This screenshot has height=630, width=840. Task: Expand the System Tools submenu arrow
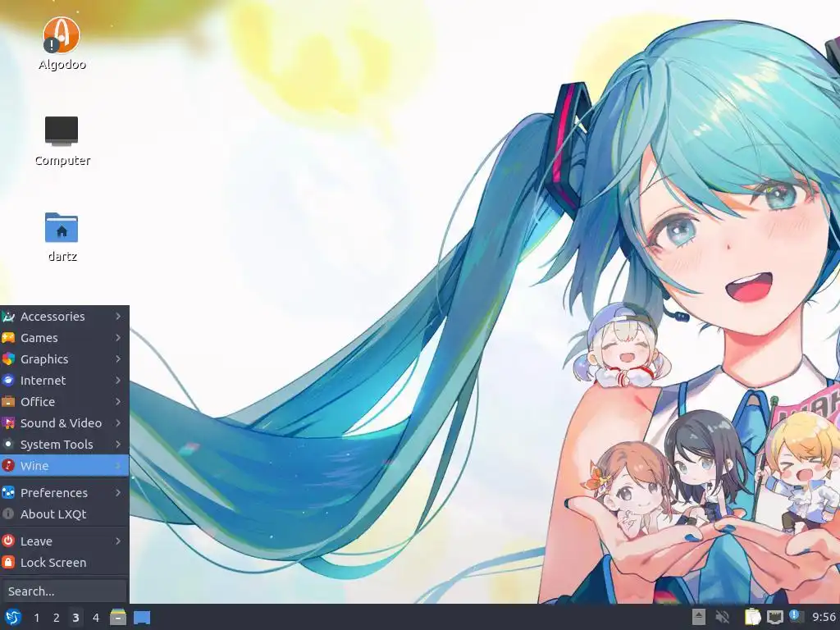pyautogui.click(x=118, y=444)
